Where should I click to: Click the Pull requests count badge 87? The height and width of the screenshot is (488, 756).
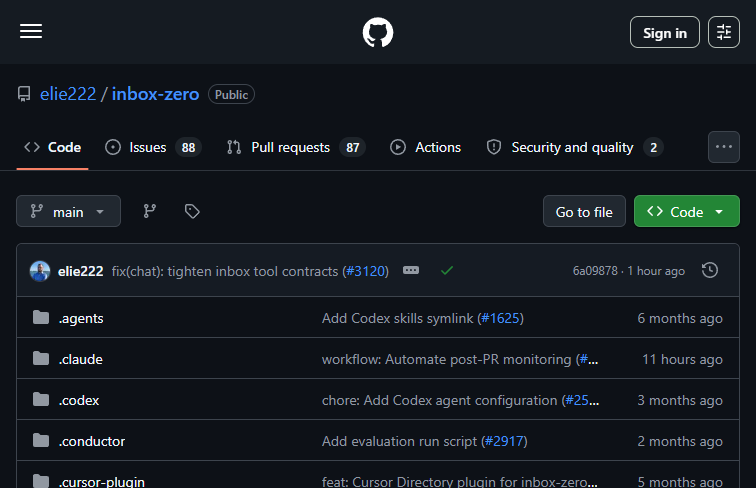click(x=352, y=148)
